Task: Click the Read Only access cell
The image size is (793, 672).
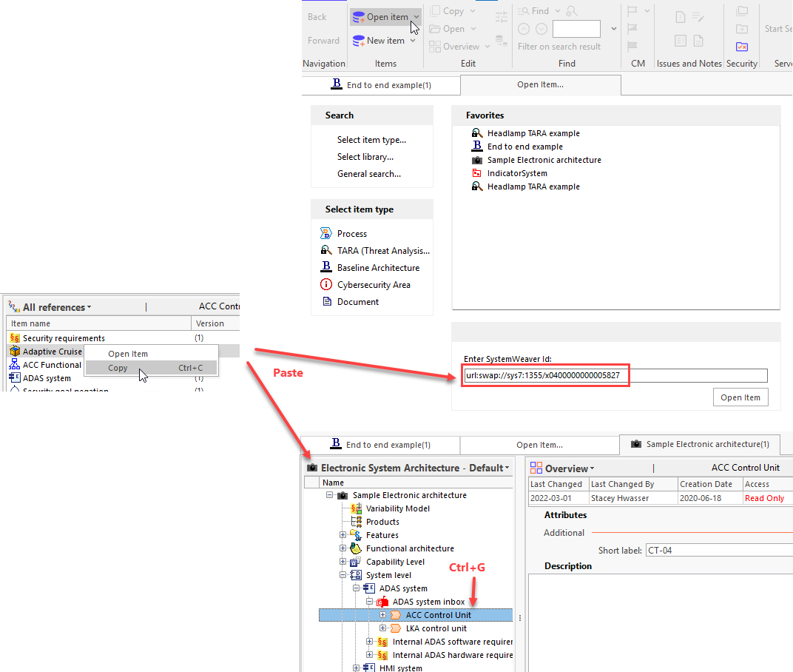Action: pos(768,498)
